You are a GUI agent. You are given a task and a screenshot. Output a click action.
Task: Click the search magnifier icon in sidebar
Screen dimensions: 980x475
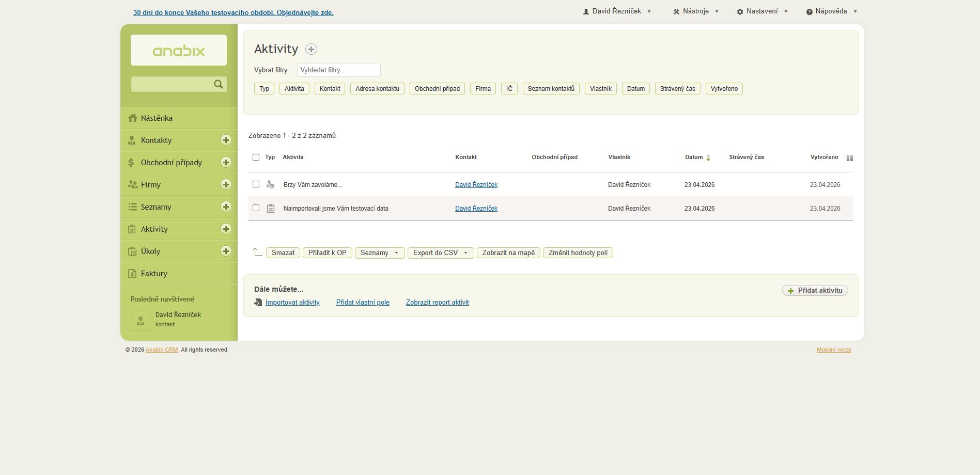pyautogui.click(x=219, y=84)
